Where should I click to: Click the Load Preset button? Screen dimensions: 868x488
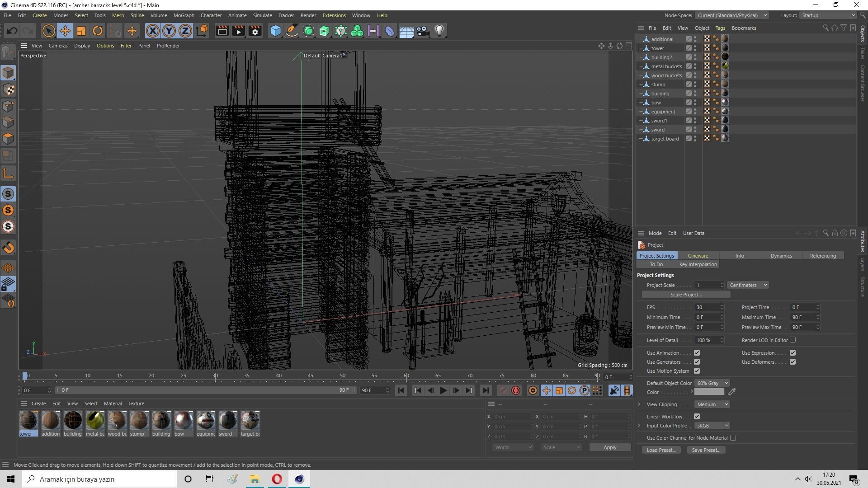tap(661, 450)
